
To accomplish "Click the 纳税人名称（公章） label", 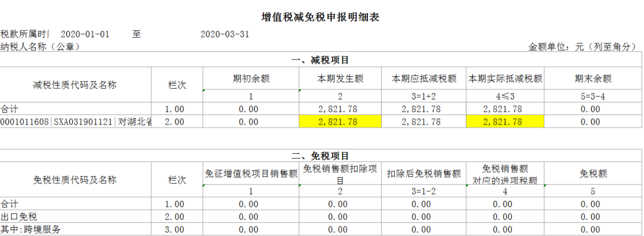I will coord(41,47).
